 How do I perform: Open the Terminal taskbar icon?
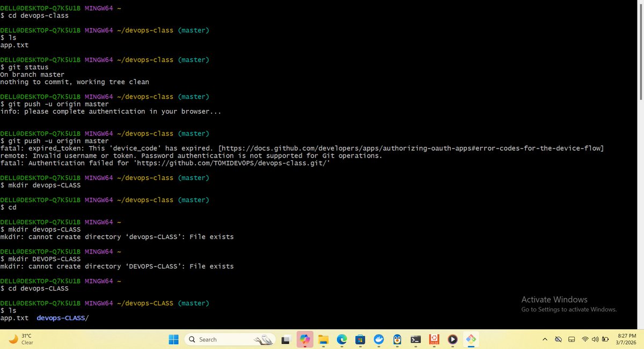(x=415, y=339)
